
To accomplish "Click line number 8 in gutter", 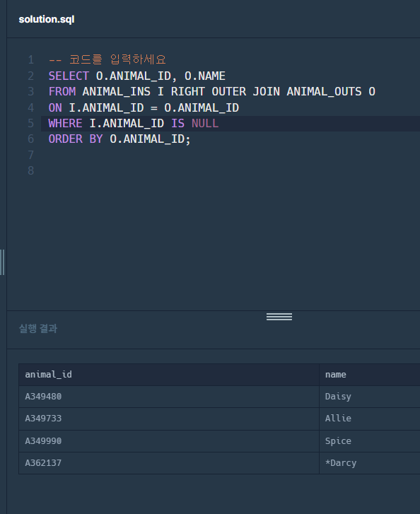I will (31, 171).
